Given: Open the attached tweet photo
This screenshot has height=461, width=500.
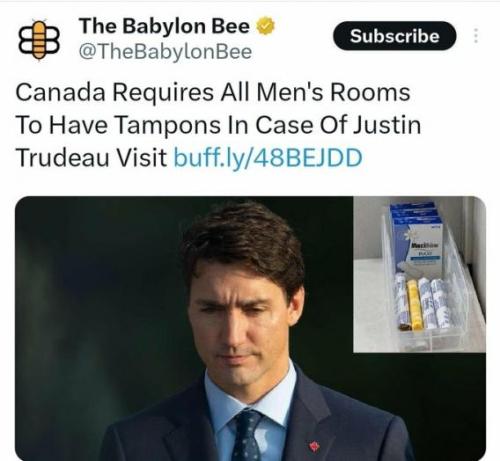Looking at the screenshot, I should (250, 328).
